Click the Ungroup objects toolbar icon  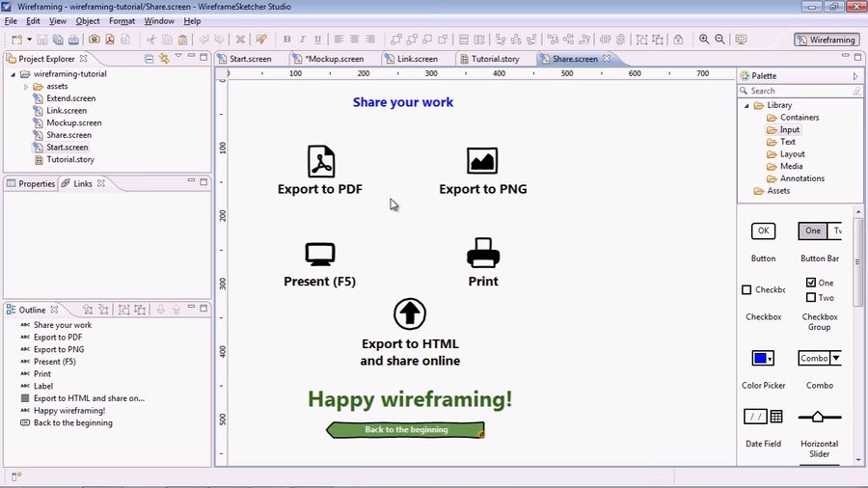658,40
